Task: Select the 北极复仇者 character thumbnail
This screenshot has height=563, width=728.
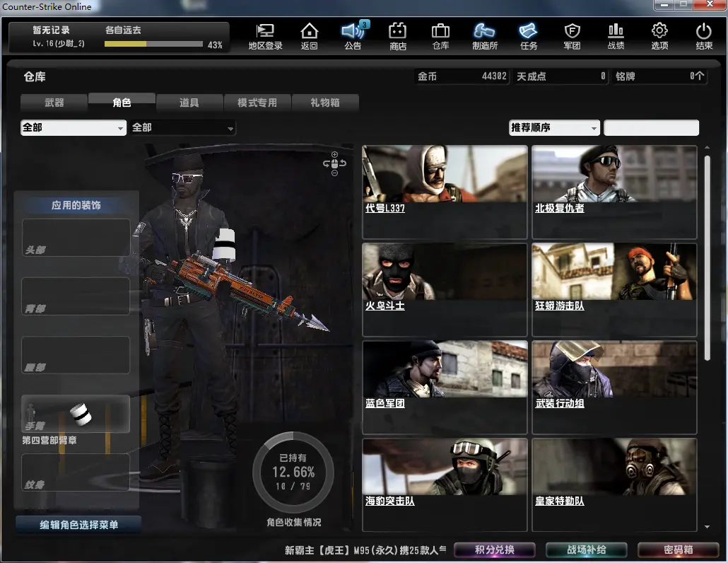Action: pos(614,174)
